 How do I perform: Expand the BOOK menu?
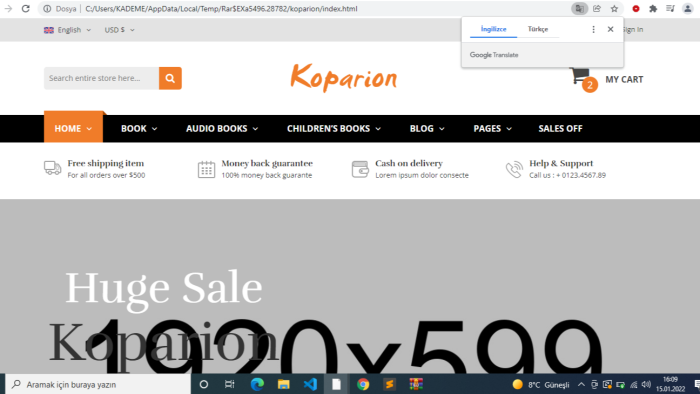[139, 129]
